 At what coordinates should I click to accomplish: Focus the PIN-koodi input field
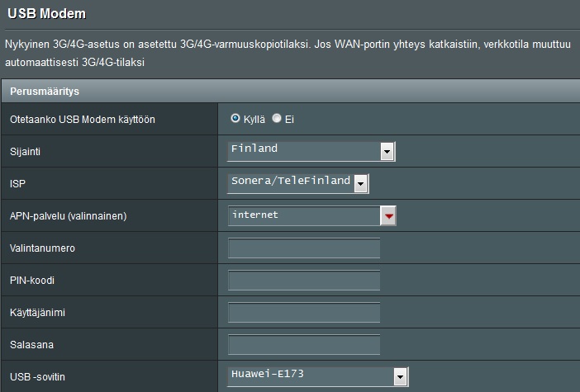tap(303, 281)
